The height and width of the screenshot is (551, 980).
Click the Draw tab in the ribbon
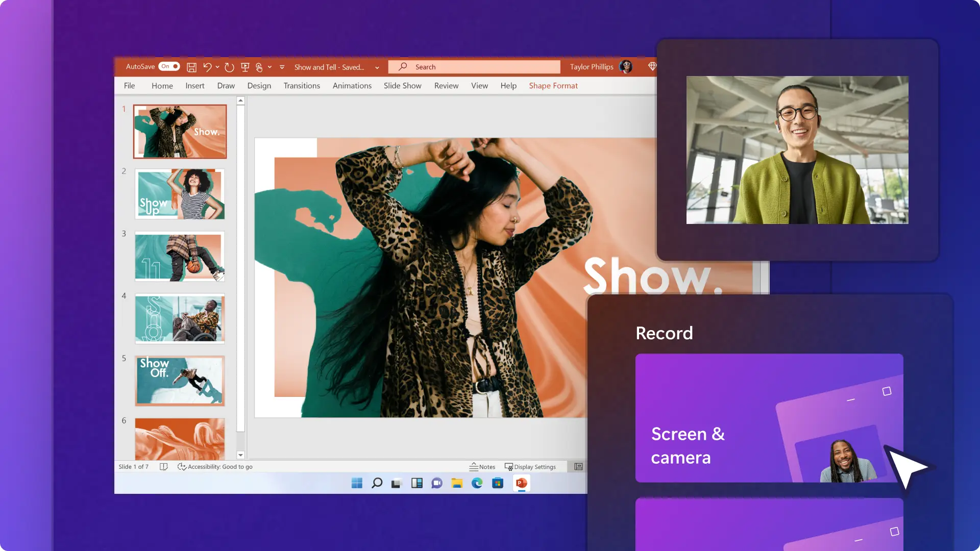[x=226, y=85]
